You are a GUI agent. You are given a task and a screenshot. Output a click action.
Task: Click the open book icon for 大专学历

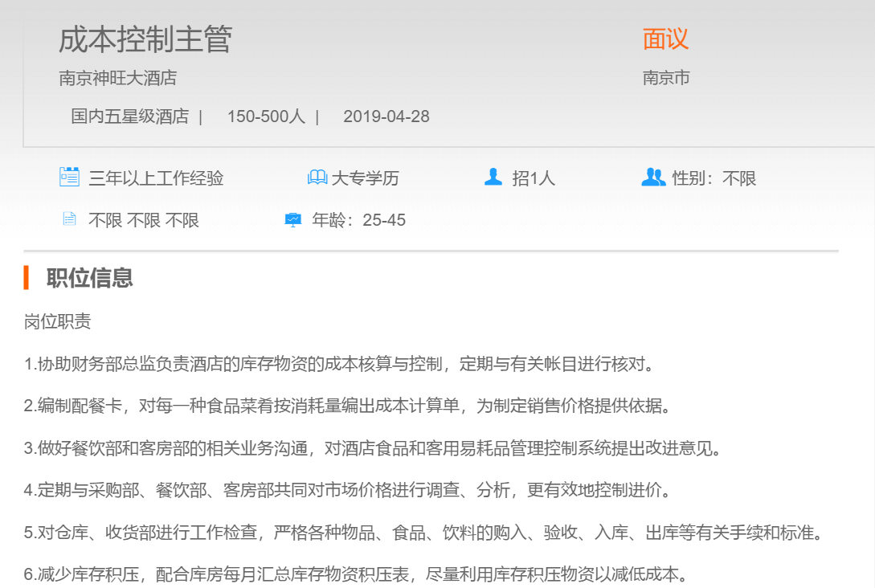click(x=317, y=178)
